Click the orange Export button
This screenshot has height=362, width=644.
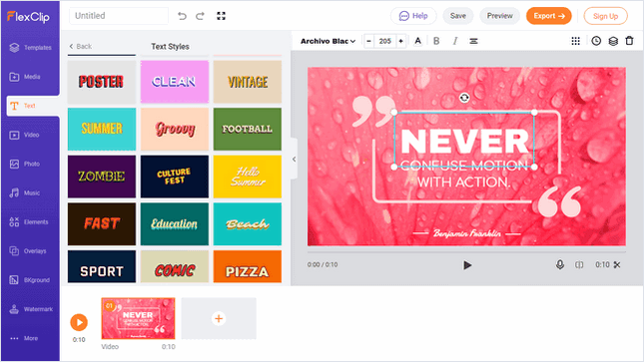click(x=549, y=16)
